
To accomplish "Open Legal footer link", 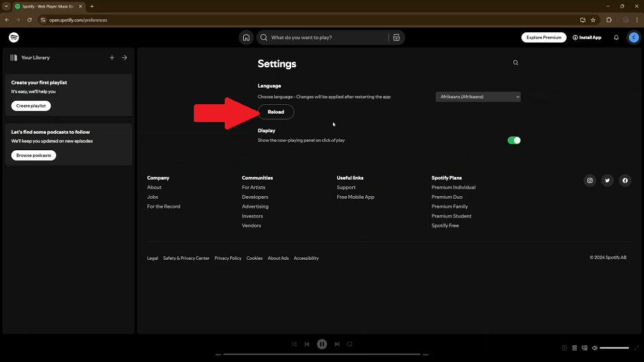I will tap(152, 258).
